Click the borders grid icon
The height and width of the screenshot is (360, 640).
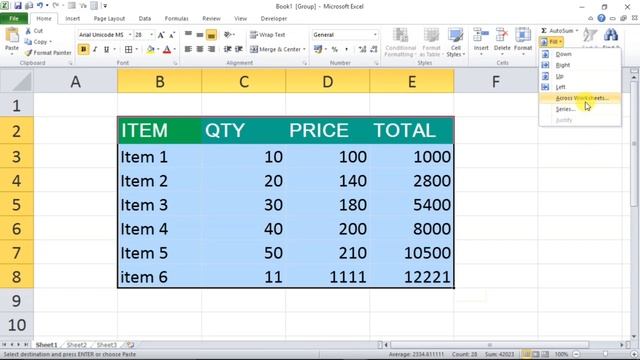129,49
